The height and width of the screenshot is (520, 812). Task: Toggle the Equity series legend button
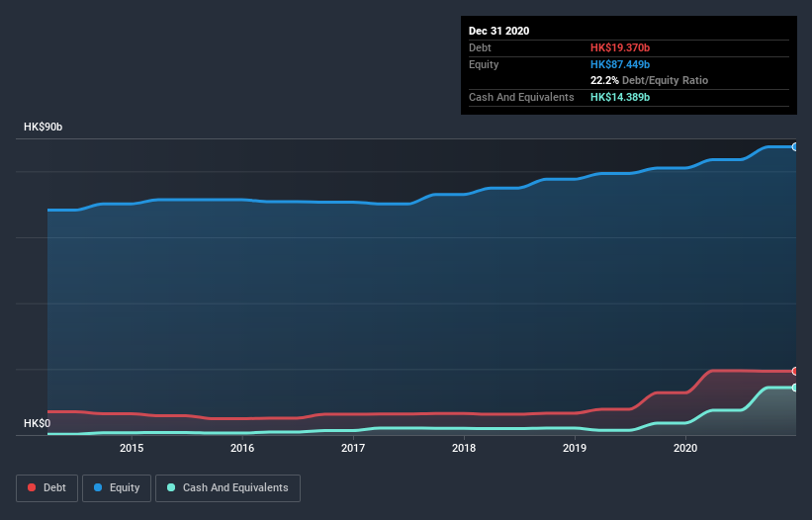pos(117,488)
